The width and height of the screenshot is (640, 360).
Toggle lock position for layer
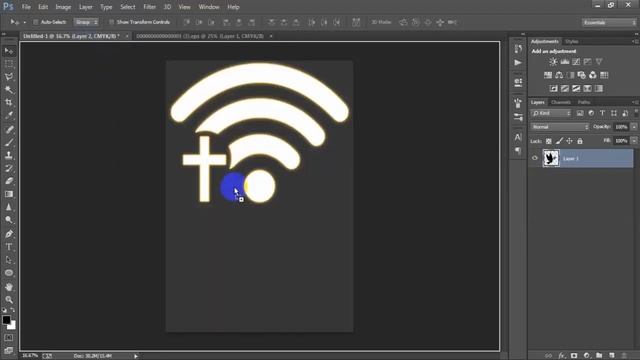(x=569, y=141)
